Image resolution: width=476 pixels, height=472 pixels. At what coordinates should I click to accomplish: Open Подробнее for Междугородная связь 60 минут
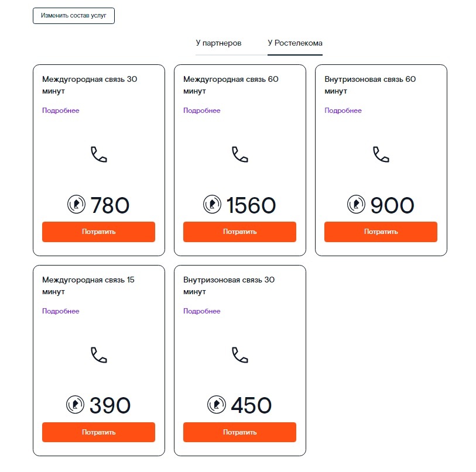click(x=201, y=111)
